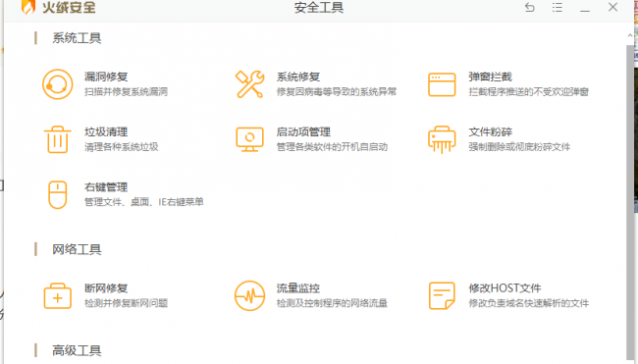Image resolution: width=638 pixels, height=364 pixels.
Task: Open the 流量监控 pulse monitor icon
Action: click(250, 295)
